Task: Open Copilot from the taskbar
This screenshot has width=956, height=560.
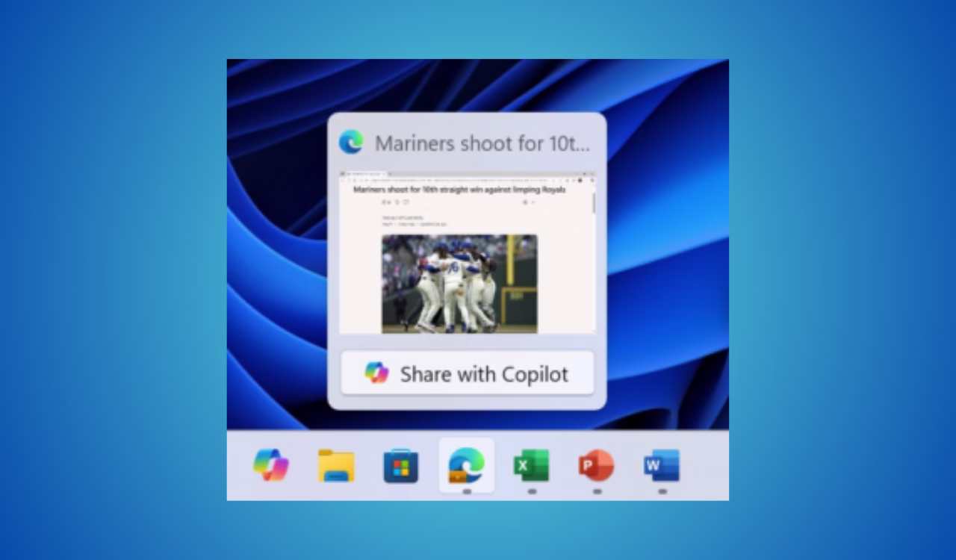Action: pyautogui.click(x=271, y=466)
